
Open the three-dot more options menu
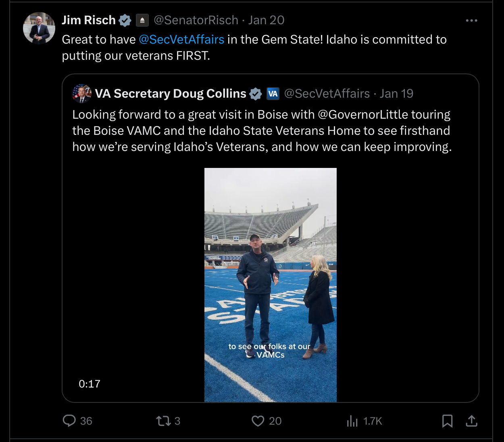(x=471, y=21)
